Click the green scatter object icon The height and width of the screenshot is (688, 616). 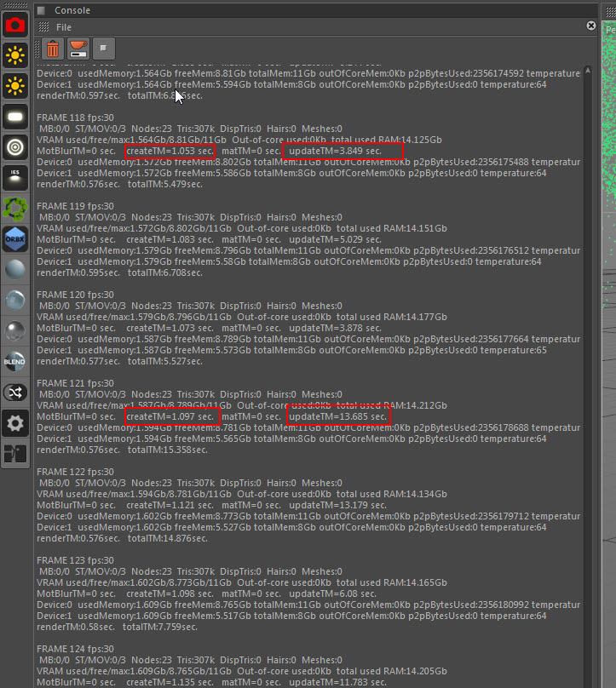[15, 209]
